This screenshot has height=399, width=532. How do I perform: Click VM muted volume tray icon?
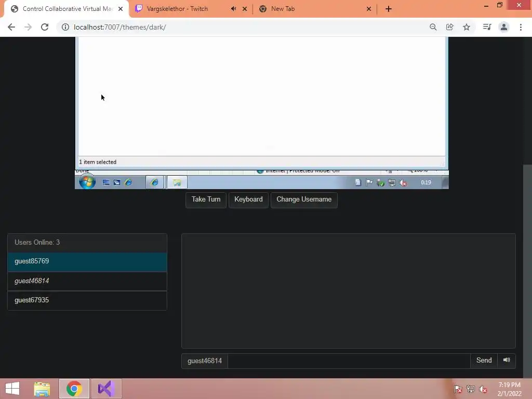coord(403,183)
